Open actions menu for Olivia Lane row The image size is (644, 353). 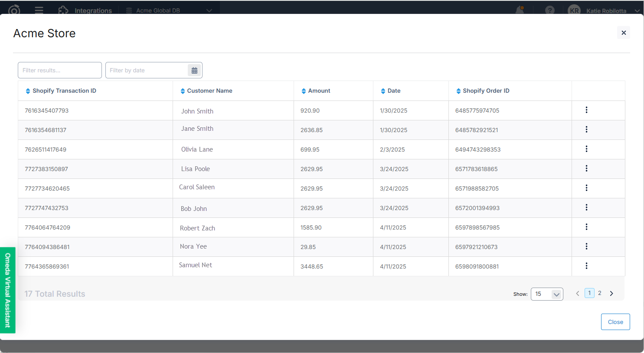pos(586,149)
